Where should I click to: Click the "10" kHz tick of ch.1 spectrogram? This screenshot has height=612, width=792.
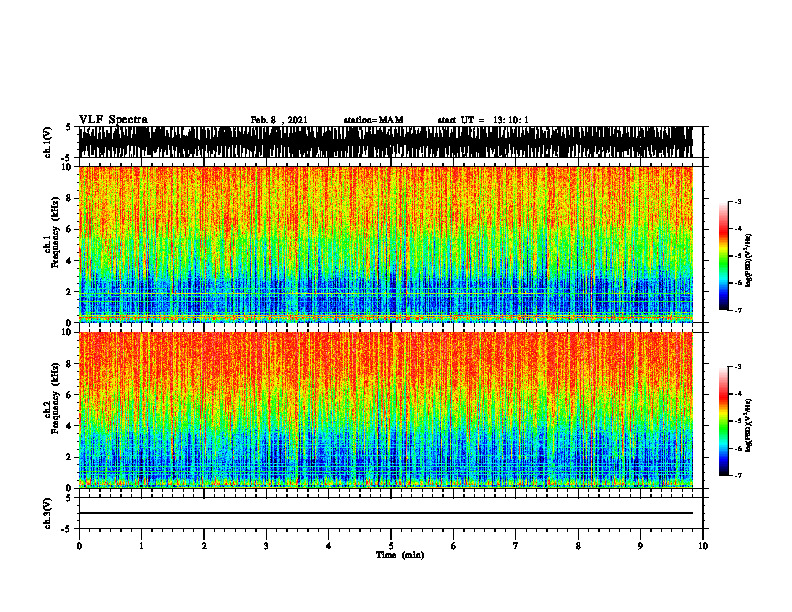click(66, 167)
